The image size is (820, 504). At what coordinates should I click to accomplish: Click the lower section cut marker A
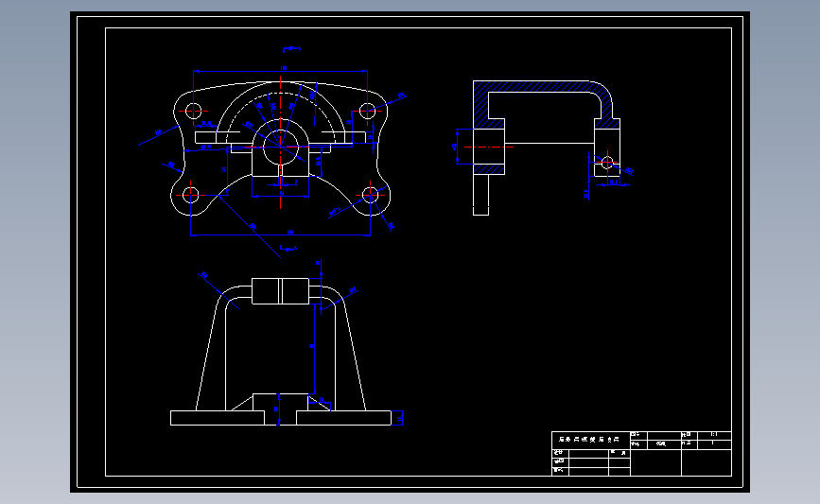[x=288, y=248]
